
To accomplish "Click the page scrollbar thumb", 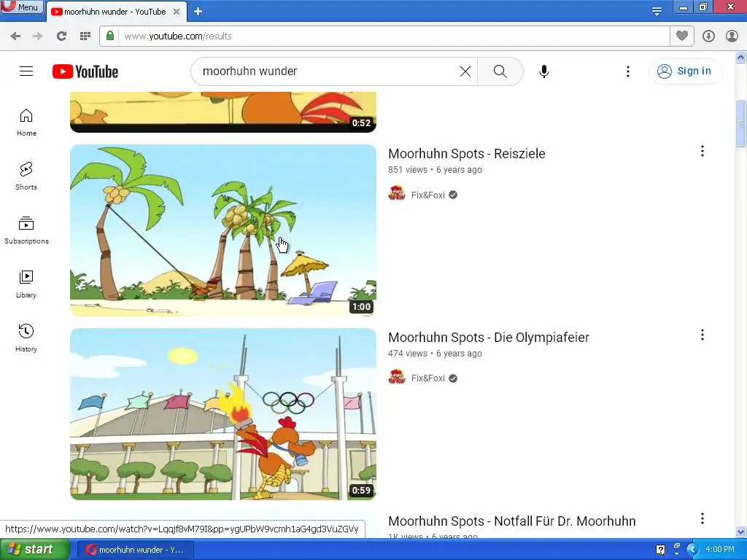I will tap(741, 124).
